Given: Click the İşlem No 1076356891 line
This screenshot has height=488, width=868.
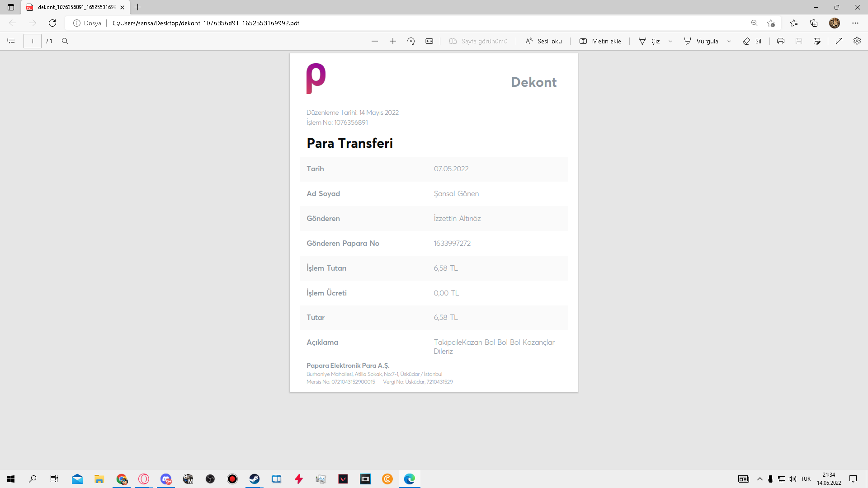Looking at the screenshot, I should 337,122.
